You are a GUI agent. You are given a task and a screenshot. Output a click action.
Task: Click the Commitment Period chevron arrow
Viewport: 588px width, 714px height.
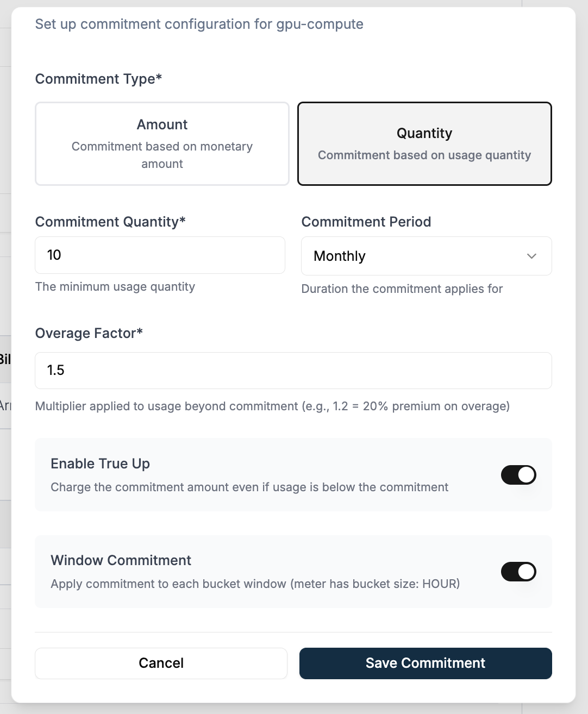click(532, 256)
